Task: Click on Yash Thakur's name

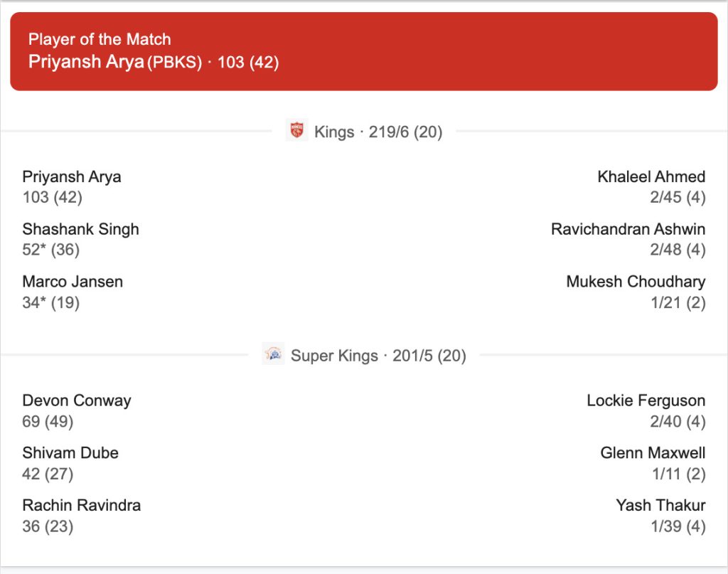Action: 660,506
